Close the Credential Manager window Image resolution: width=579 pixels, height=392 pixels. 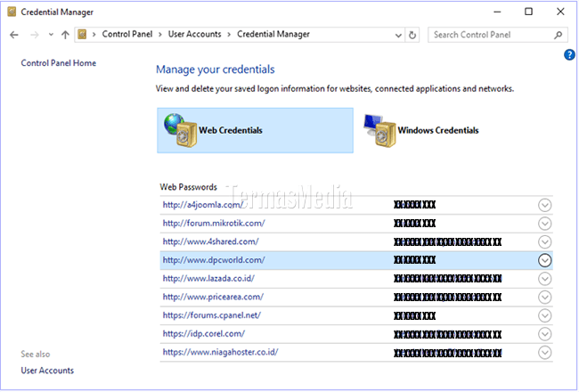[560, 12]
